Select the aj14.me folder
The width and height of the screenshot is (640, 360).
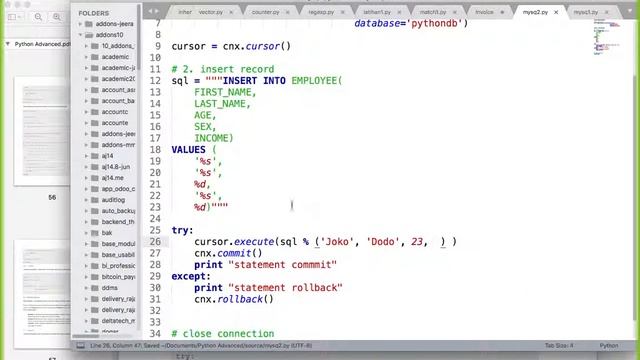[x=113, y=178]
